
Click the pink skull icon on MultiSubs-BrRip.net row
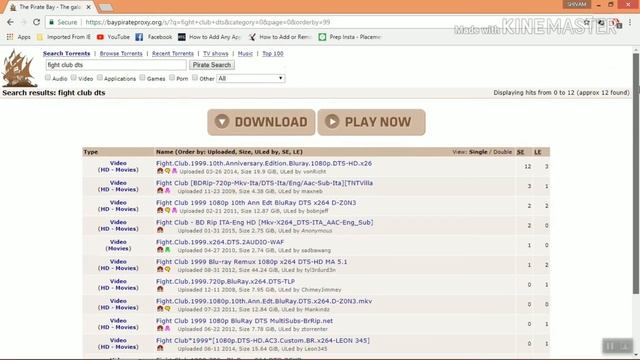click(x=167, y=329)
